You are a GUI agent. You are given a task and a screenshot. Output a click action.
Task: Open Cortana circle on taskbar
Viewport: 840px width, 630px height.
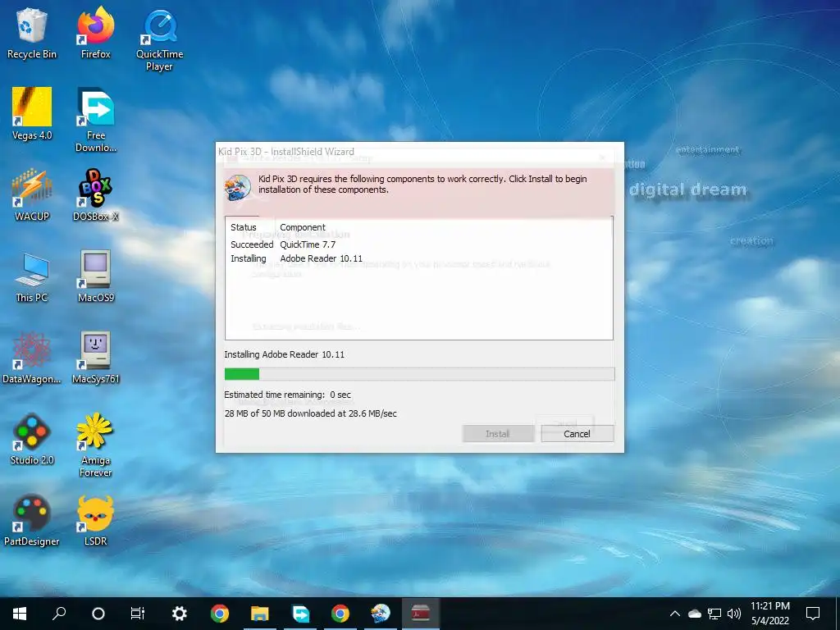pos(98,614)
